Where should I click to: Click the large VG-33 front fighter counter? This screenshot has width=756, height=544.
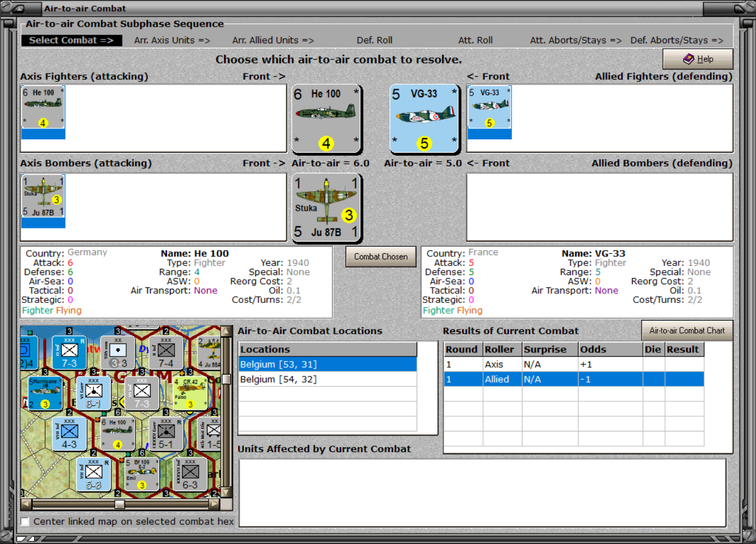[x=425, y=119]
